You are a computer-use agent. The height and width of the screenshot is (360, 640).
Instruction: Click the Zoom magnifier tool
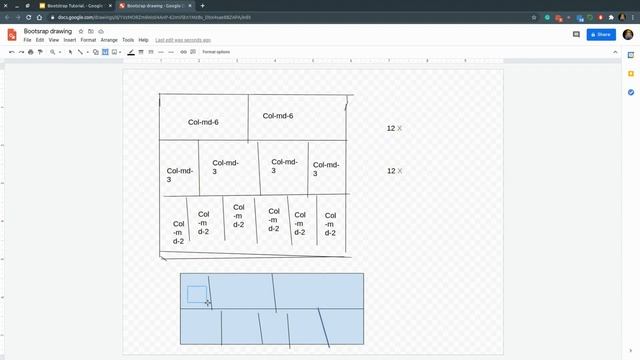53,52
